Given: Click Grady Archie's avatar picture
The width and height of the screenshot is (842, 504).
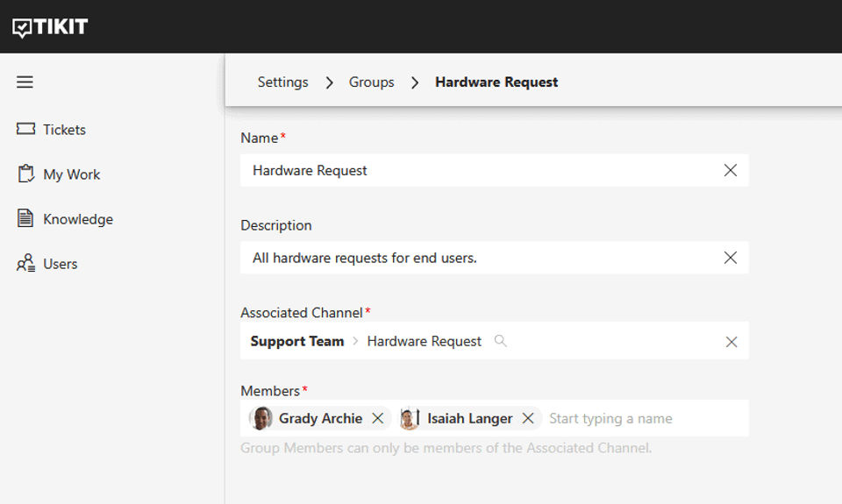Looking at the screenshot, I should pos(261,418).
